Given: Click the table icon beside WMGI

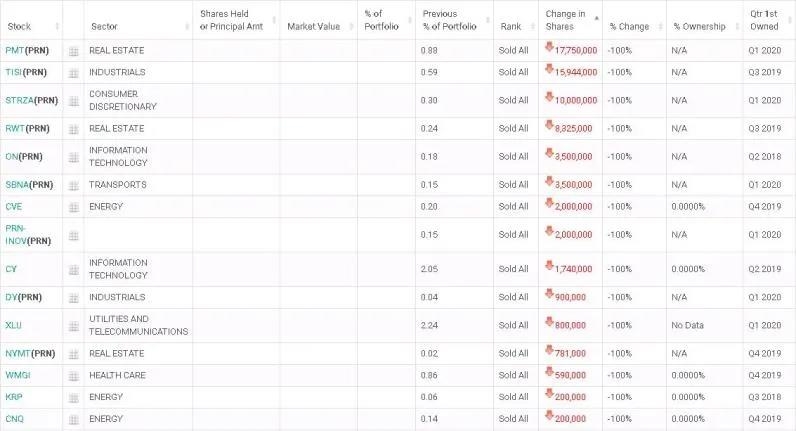Looking at the screenshot, I should [x=74, y=375].
